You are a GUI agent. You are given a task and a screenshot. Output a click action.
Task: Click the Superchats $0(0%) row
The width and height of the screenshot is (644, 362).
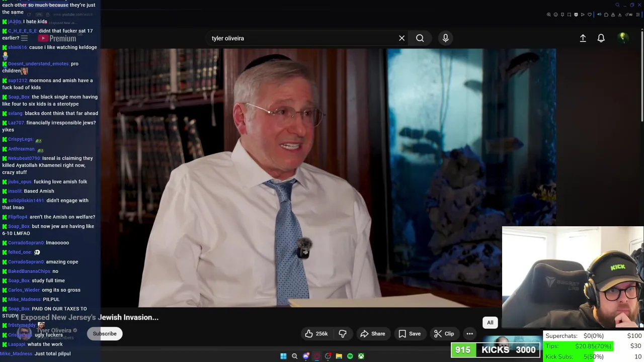[594, 336]
